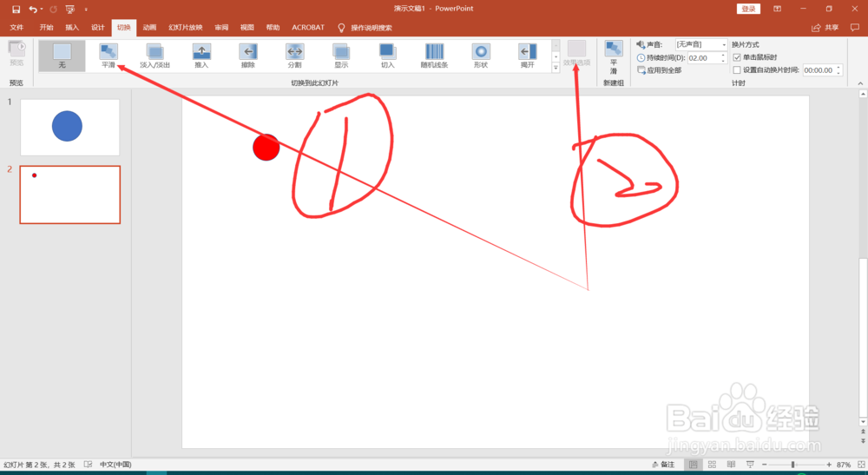Select the 分割 split transition
The image size is (868, 475).
(x=294, y=56)
